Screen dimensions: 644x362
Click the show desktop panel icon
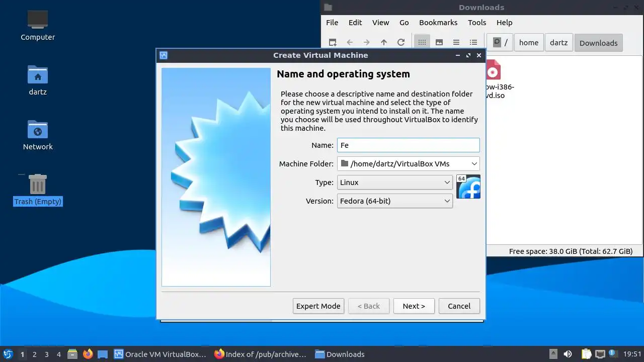[x=103, y=354]
